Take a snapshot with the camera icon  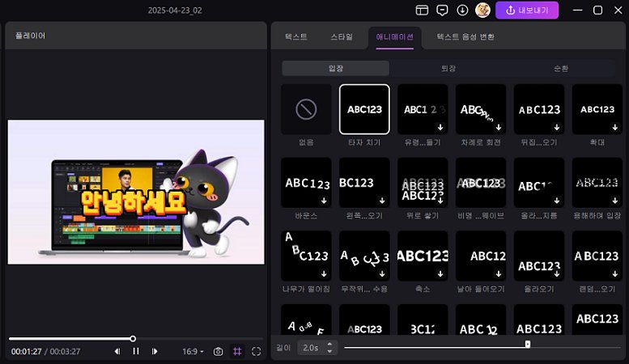(219, 352)
